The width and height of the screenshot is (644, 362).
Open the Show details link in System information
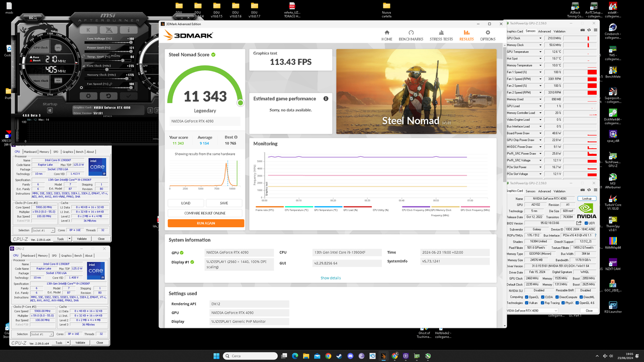point(331,278)
